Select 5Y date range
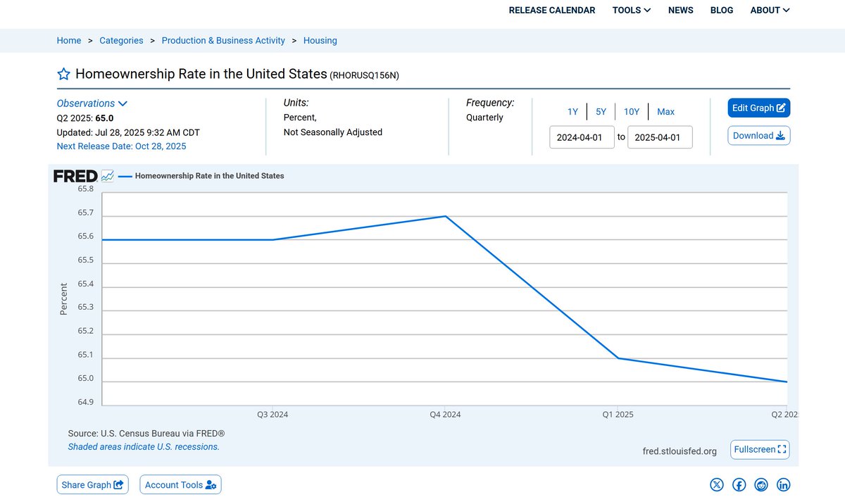The image size is (845, 504). (x=601, y=112)
